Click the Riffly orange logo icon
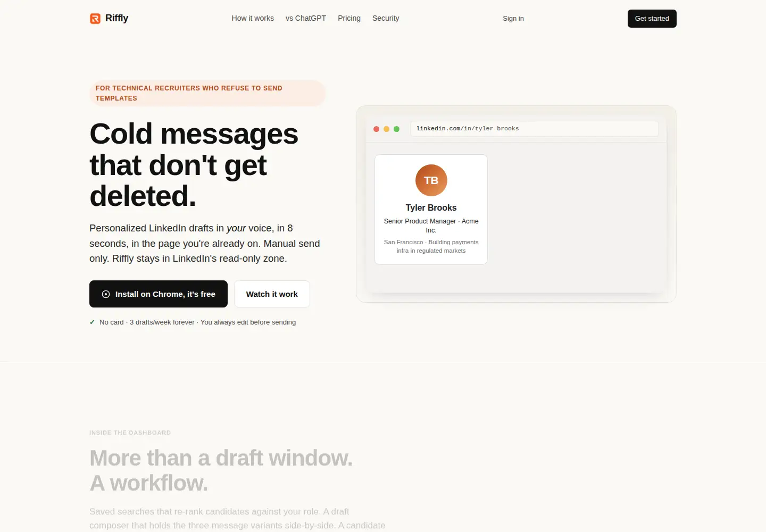Image resolution: width=766 pixels, height=532 pixels. (x=95, y=19)
